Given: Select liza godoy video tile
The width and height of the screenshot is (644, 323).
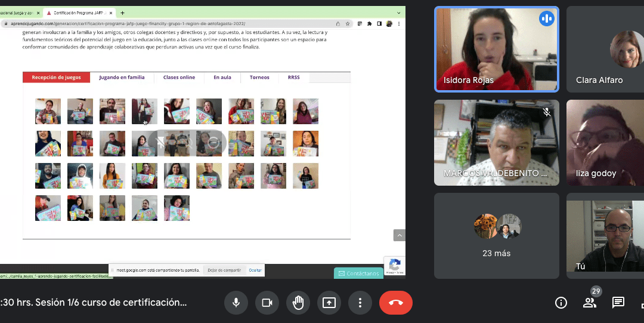Looking at the screenshot, I should [x=605, y=143].
